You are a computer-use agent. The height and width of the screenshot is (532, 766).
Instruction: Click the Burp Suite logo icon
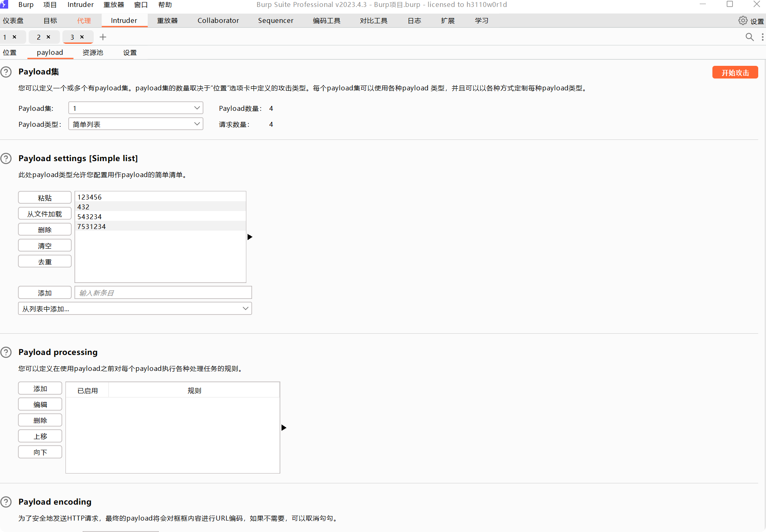[x=4, y=4]
